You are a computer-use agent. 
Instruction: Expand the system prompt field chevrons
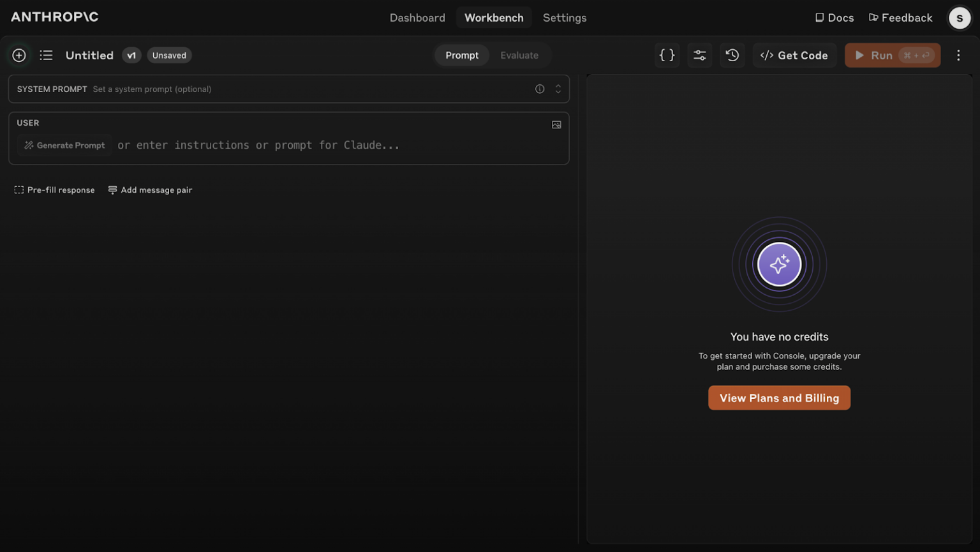tap(558, 89)
